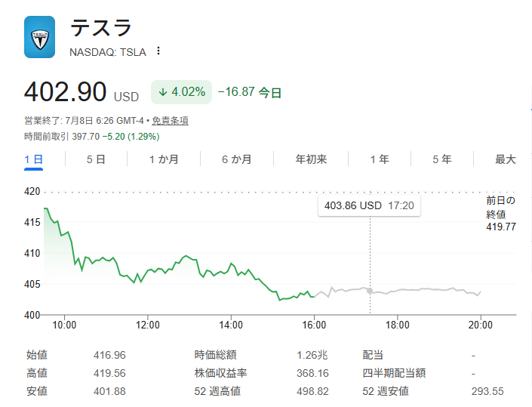The width and height of the screenshot is (532, 407).
Task: Select the 1日 time range tab
Action: coord(33,159)
